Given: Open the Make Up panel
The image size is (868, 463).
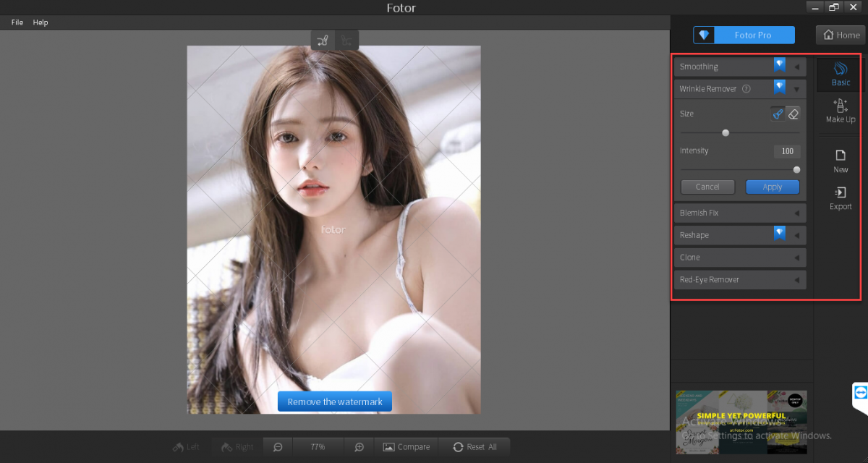Looking at the screenshot, I should pos(841,111).
